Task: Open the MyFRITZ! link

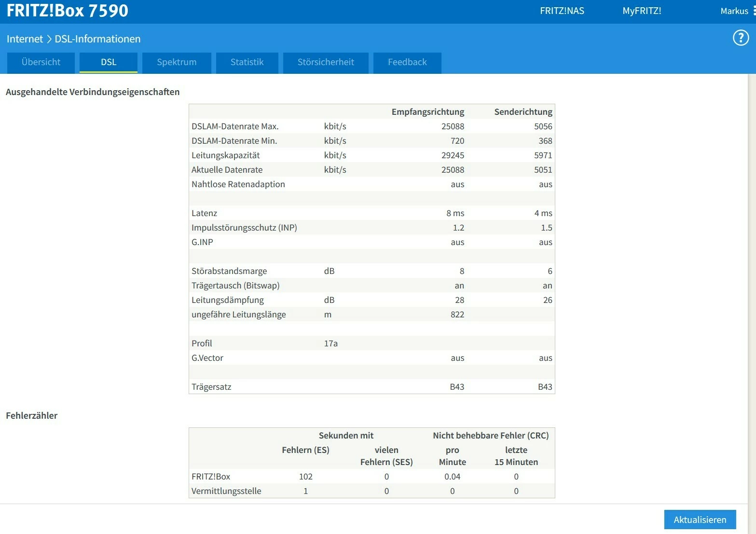Action: coord(642,11)
